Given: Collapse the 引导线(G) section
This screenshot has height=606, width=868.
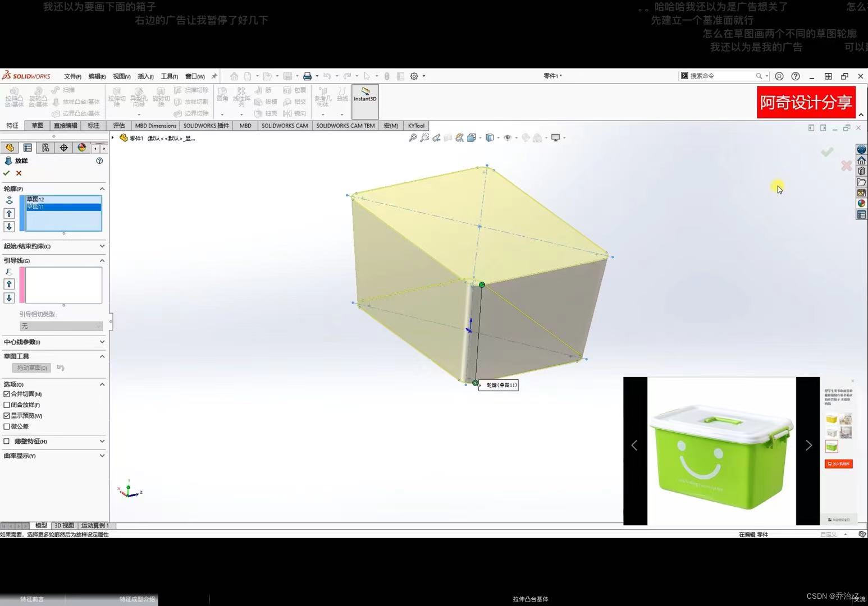Looking at the screenshot, I should [102, 260].
